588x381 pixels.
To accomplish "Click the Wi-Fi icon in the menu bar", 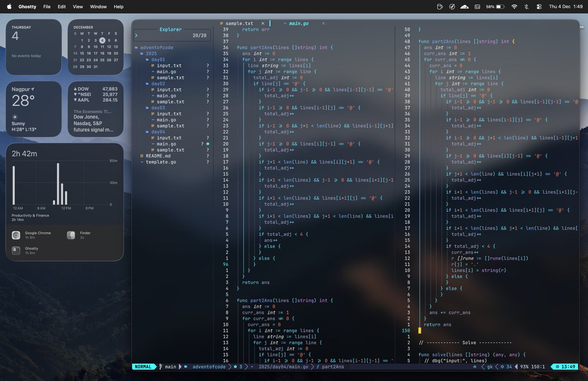I will tap(514, 6).
